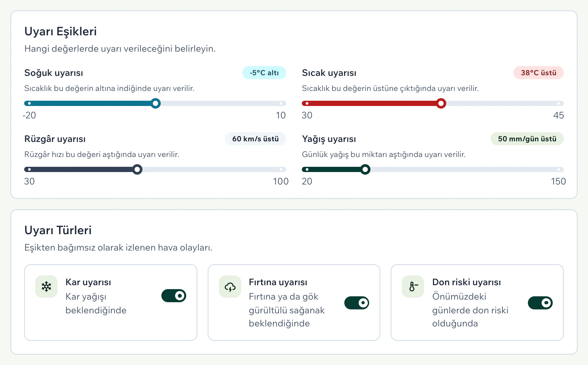The width and height of the screenshot is (588, 365).
Task: Click the Sıcak uyarısı label
Action: (329, 73)
